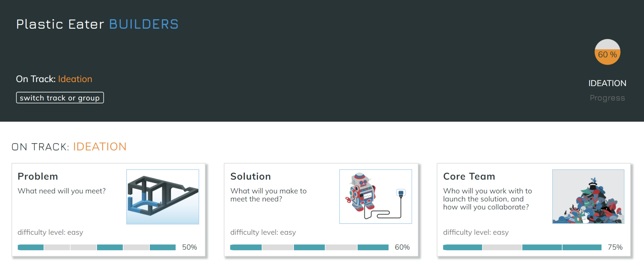Screen dimensions: 644x278
Task: Click the Problem 50% progress bar
Action: coord(97,247)
